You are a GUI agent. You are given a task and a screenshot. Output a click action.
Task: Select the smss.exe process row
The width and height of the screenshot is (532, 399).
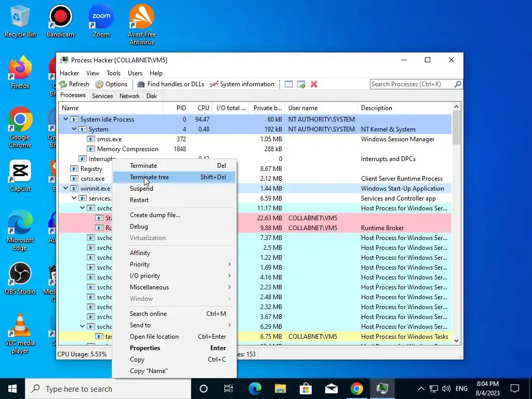(255, 139)
